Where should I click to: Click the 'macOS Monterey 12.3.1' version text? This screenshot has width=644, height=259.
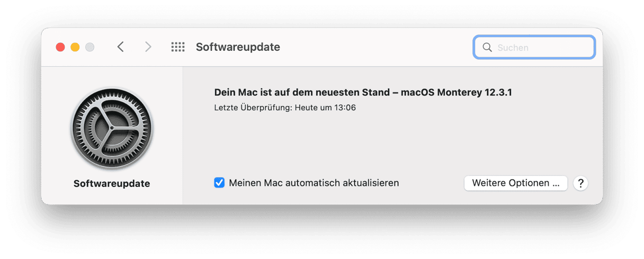pos(457,93)
